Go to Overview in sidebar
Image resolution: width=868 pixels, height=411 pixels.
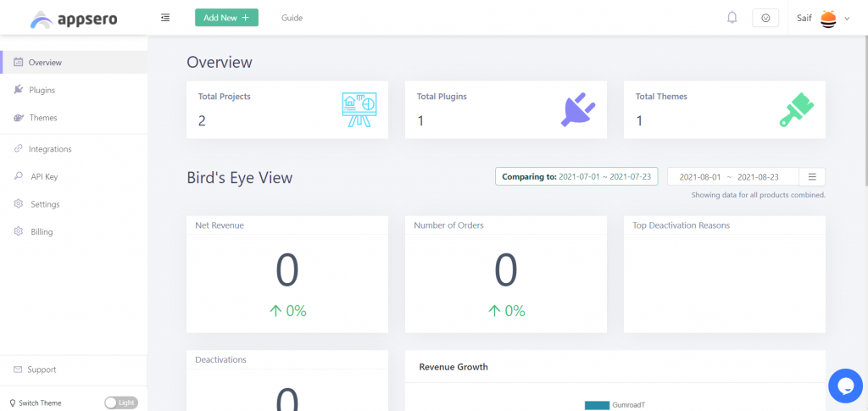74,63
